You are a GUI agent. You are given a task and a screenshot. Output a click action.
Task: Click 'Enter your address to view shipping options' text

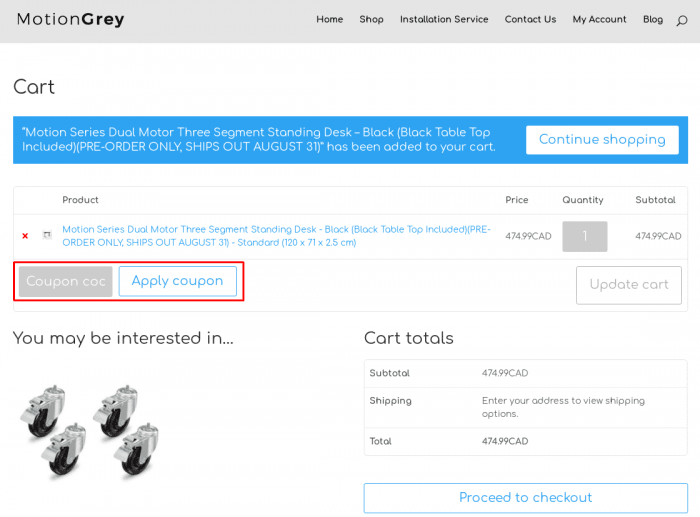point(563,407)
